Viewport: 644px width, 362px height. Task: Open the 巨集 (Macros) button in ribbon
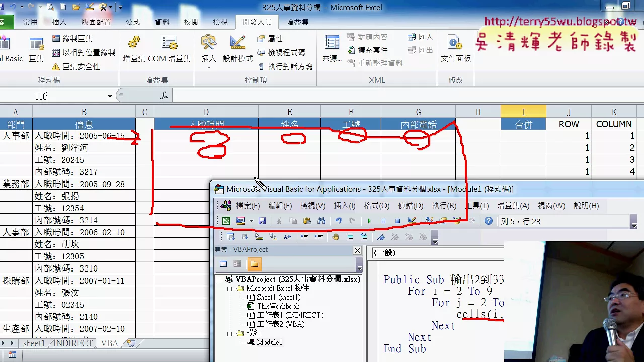point(36,50)
